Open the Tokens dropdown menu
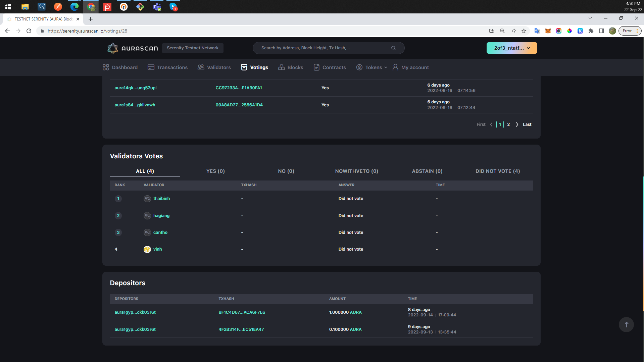This screenshot has width=644, height=362. tap(371, 67)
